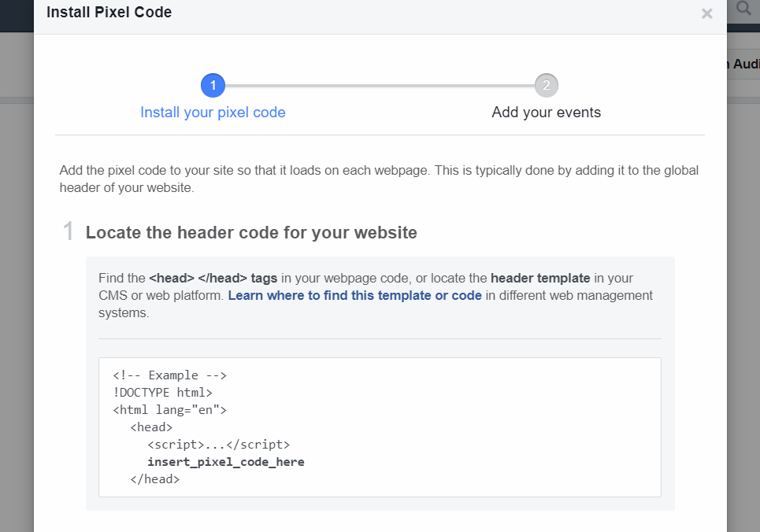Click the '!DOCTYPE html>' code line
The height and width of the screenshot is (532, 760).
tap(162, 393)
